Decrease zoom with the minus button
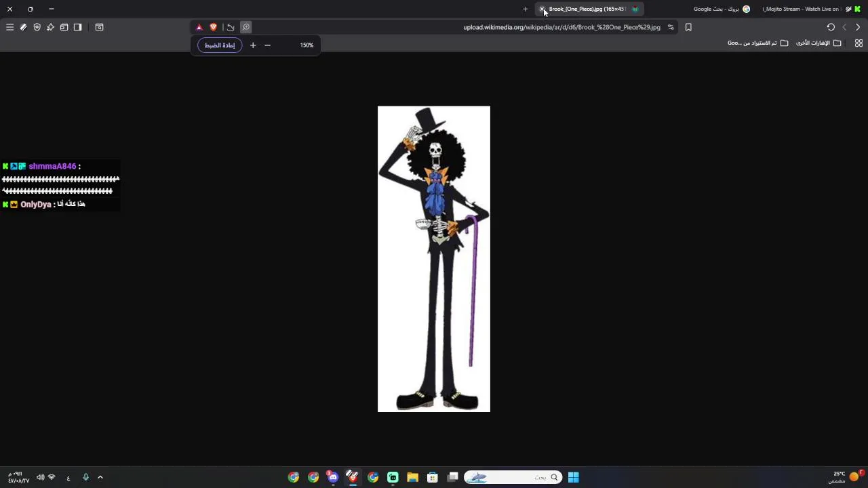The image size is (868, 488). point(267,45)
